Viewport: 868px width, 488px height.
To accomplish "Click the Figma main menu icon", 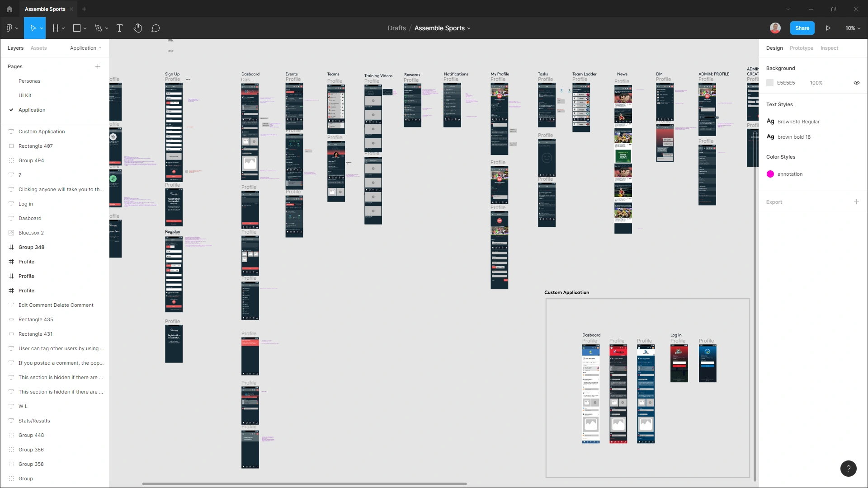I will tap(9, 28).
